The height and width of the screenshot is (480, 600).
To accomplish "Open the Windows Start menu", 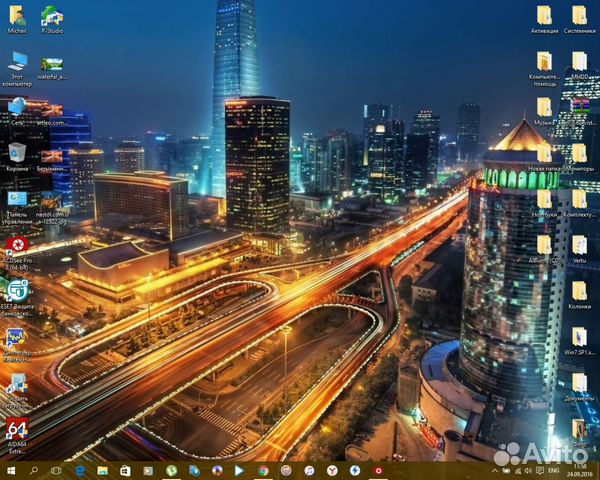I will 11,470.
